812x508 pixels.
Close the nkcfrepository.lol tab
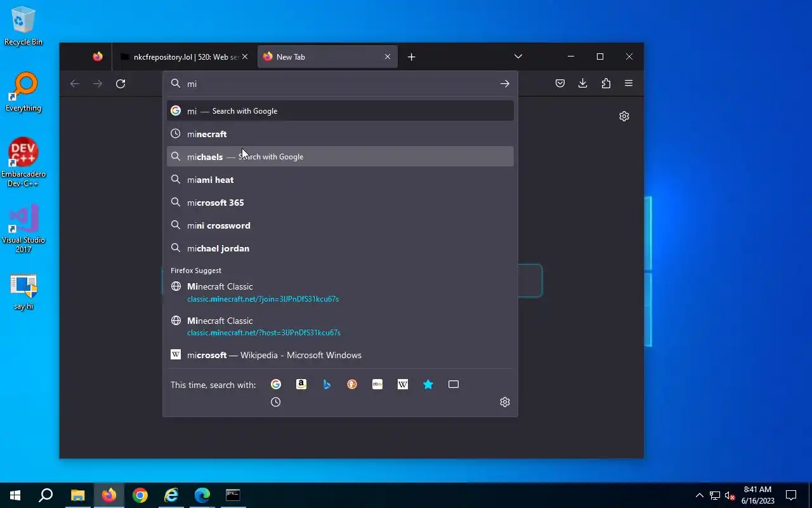pos(245,57)
